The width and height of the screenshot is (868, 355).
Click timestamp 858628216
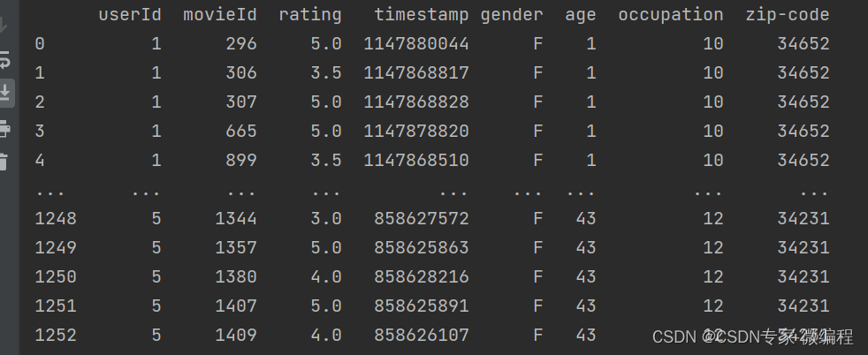(422, 277)
